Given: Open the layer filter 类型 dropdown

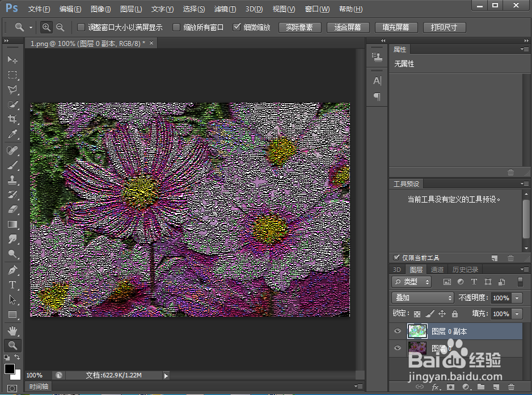Looking at the screenshot, I should click(411, 281).
